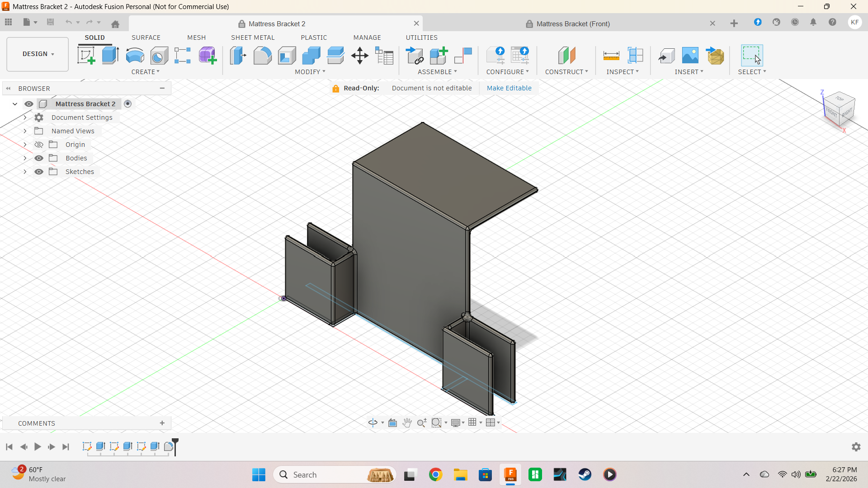868x488 pixels.
Task: Select the Create Sketch tool
Action: click(86, 56)
